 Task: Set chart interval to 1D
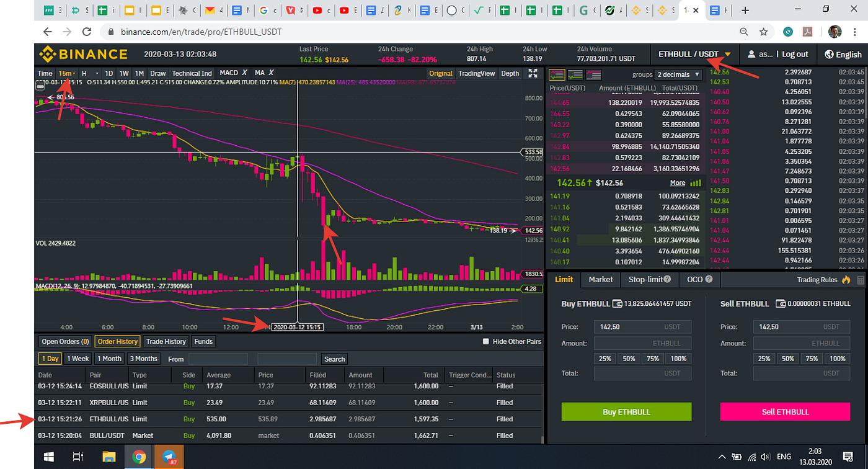coord(108,73)
